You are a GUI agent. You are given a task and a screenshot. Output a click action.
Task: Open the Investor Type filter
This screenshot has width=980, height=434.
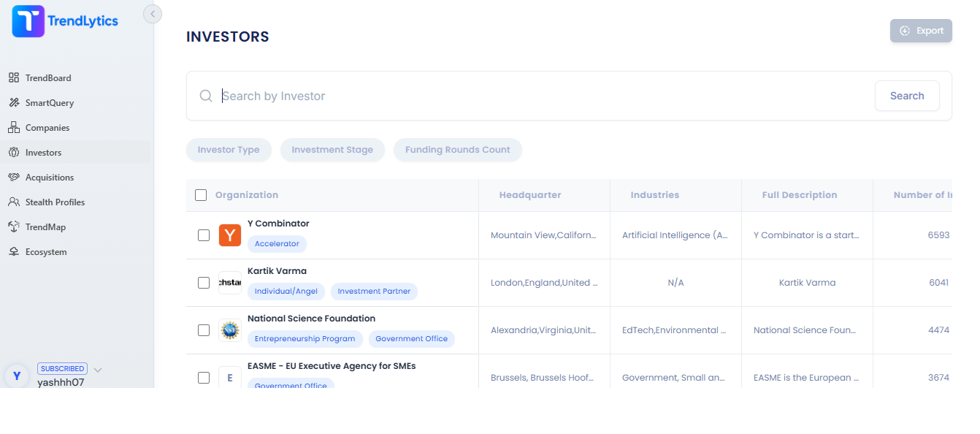229,150
